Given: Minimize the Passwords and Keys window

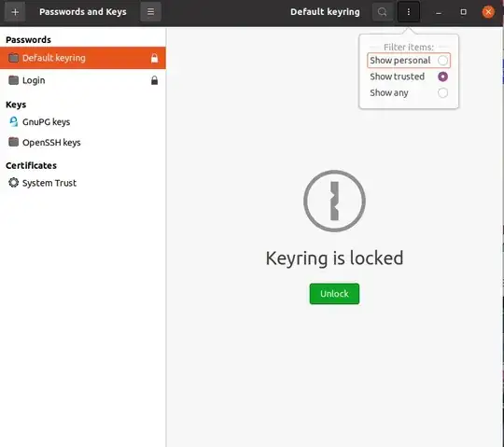Looking at the screenshot, I should (439, 12).
